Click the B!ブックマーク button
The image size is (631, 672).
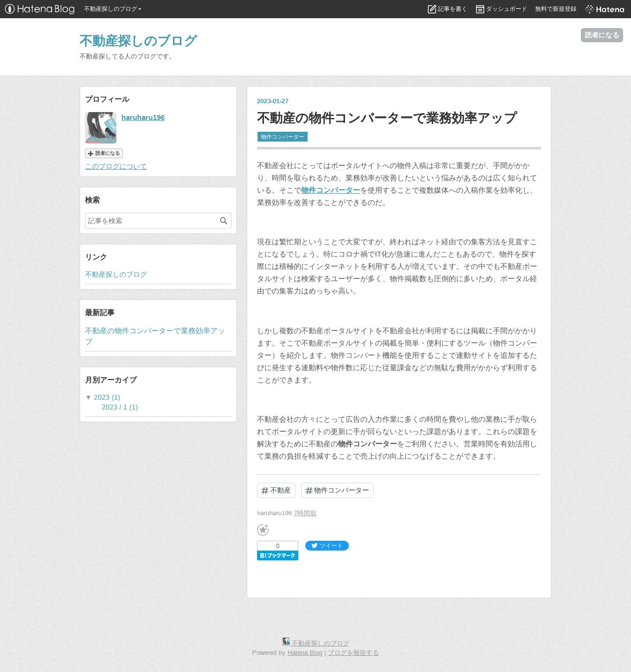pyautogui.click(x=278, y=555)
